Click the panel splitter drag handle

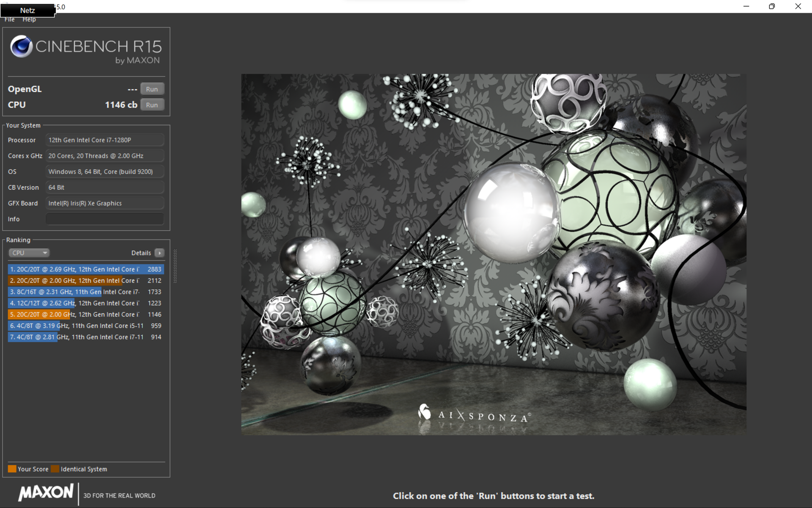[x=175, y=266]
